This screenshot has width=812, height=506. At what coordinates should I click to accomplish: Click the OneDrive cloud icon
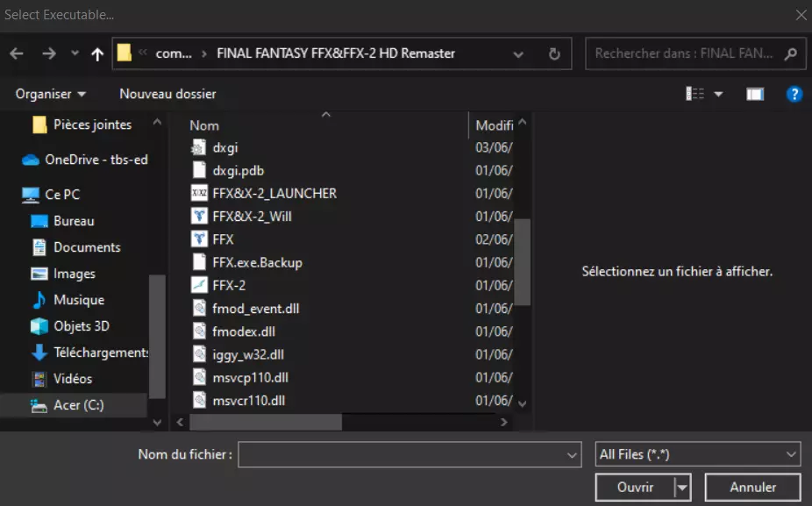coord(31,160)
